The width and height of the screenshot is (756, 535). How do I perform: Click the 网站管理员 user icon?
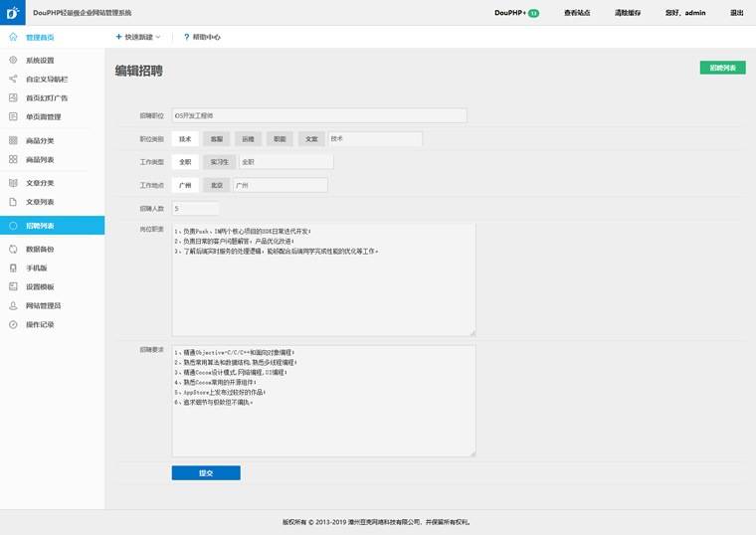click(x=13, y=306)
